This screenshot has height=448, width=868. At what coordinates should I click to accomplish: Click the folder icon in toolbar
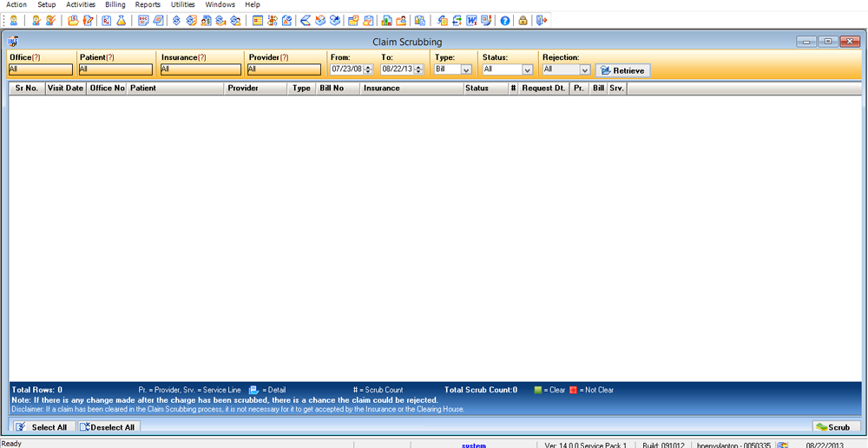click(x=73, y=21)
